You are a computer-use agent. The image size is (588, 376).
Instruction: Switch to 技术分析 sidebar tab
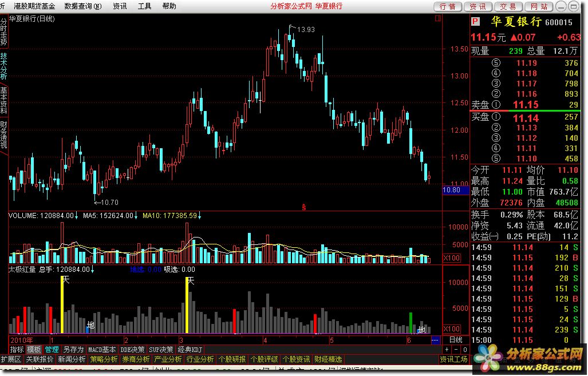(4, 66)
